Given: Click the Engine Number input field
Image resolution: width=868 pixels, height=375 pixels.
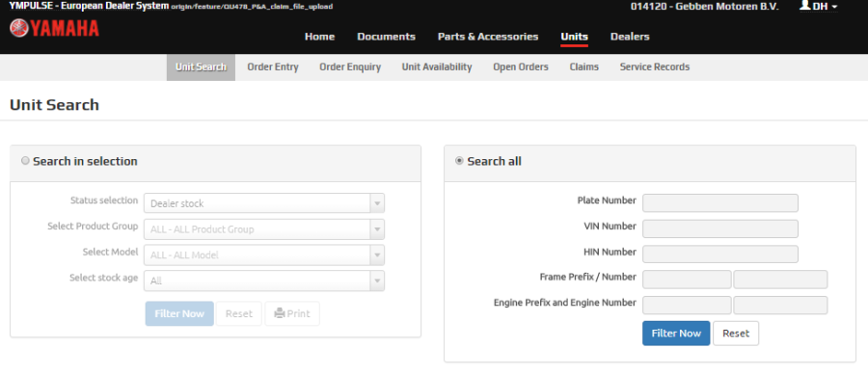Looking at the screenshot, I should click(780, 306).
